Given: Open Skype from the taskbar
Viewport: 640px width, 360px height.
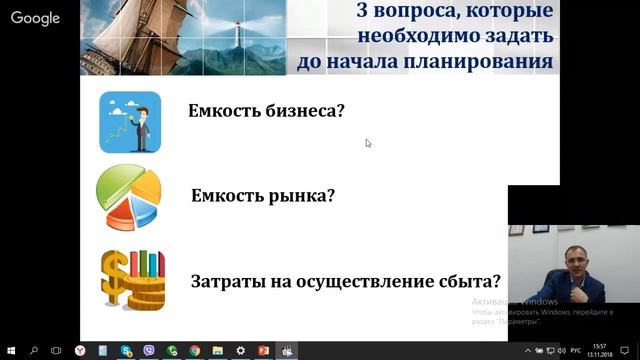Looking at the screenshot, I should pos(126,351).
